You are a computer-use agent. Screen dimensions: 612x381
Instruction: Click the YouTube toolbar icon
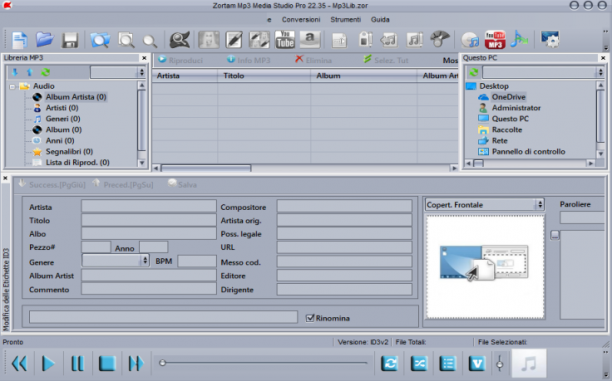(x=285, y=40)
